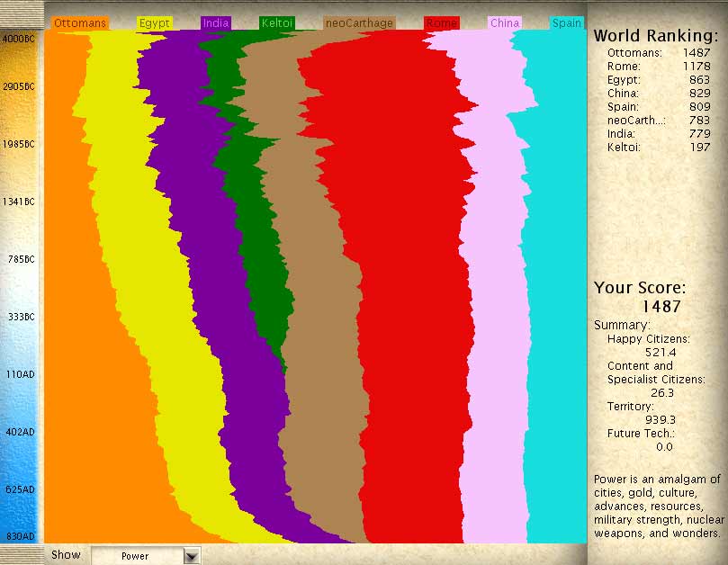Click the Keltoi score 197
This screenshot has height=565, width=728.
[x=700, y=148]
